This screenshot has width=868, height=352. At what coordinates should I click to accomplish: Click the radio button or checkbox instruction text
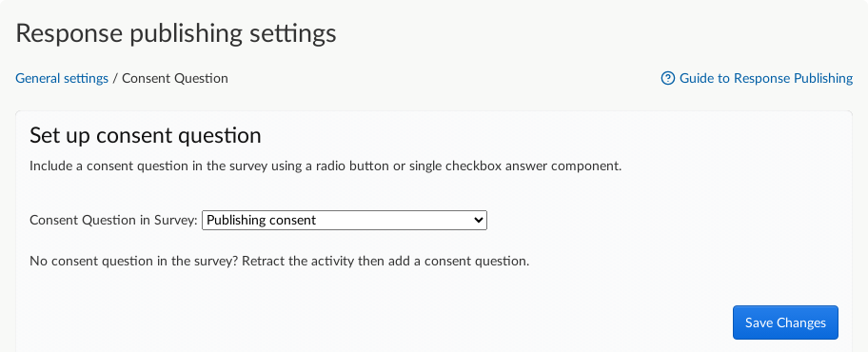coord(325,166)
